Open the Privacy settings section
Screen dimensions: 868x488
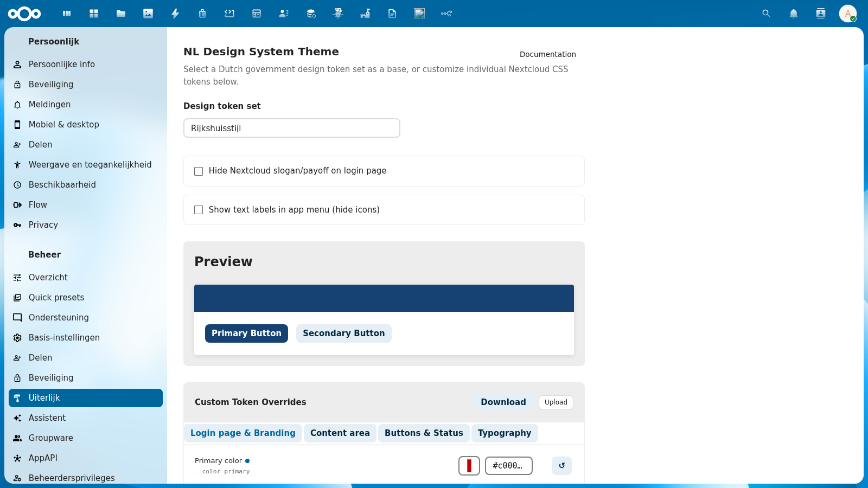coord(86,225)
